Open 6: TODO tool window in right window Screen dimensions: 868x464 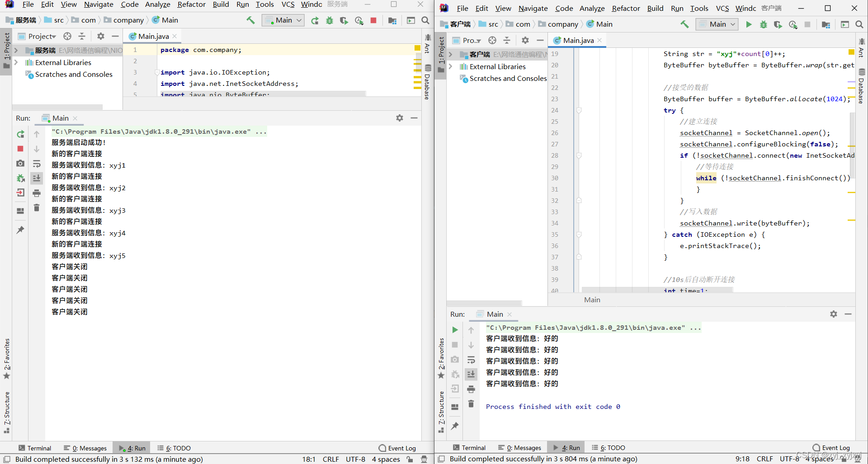tap(609, 448)
